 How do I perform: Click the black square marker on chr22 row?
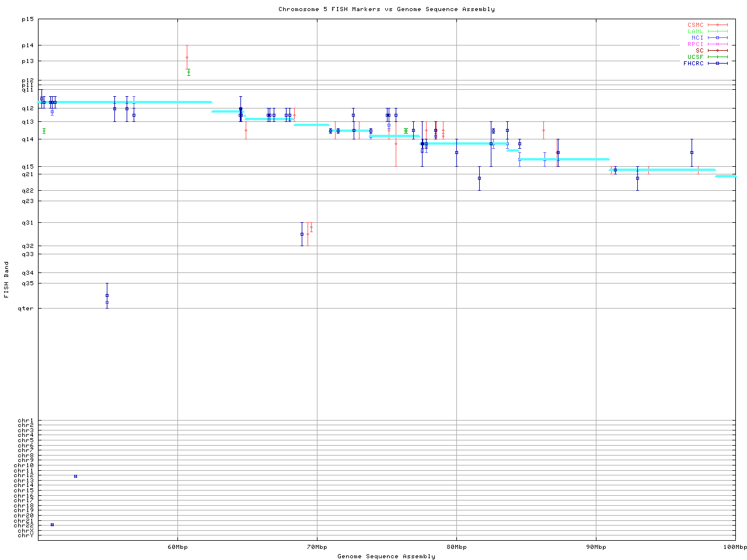(x=52, y=524)
